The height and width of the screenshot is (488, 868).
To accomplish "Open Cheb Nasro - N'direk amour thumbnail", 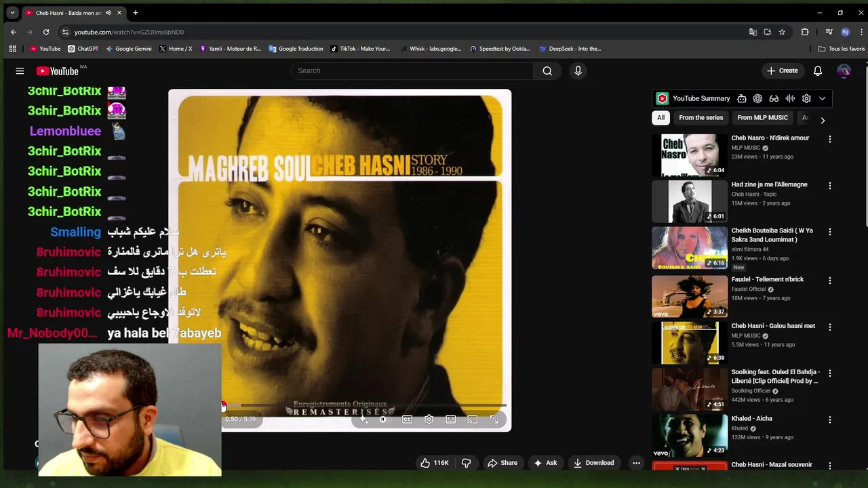I will click(x=690, y=155).
